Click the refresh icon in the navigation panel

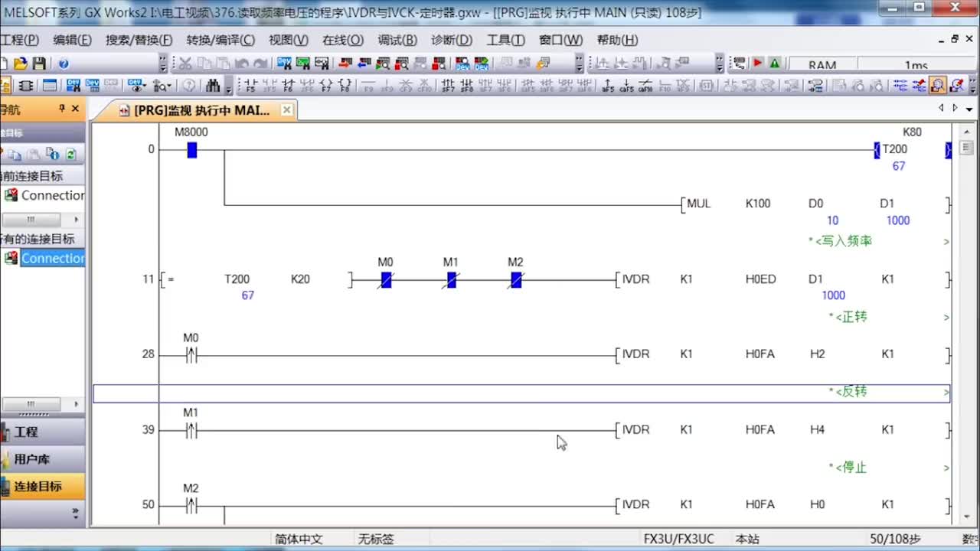(x=70, y=154)
